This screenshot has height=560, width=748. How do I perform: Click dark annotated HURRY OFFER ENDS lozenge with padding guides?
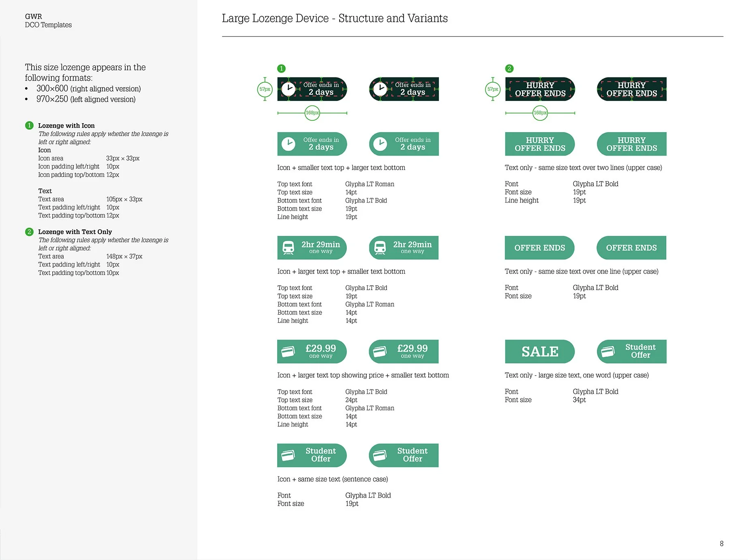tap(540, 89)
